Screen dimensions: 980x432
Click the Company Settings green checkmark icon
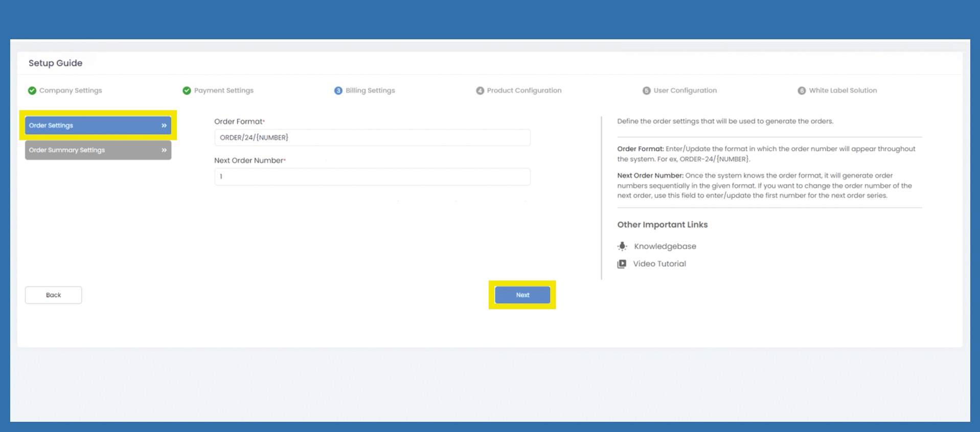(x=32, y=90)
